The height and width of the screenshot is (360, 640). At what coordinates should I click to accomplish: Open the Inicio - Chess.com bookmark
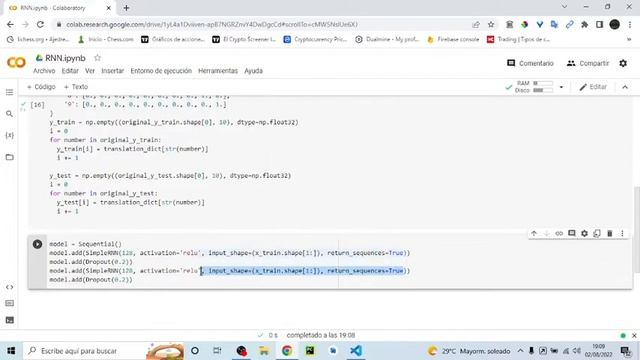[106, 40]
